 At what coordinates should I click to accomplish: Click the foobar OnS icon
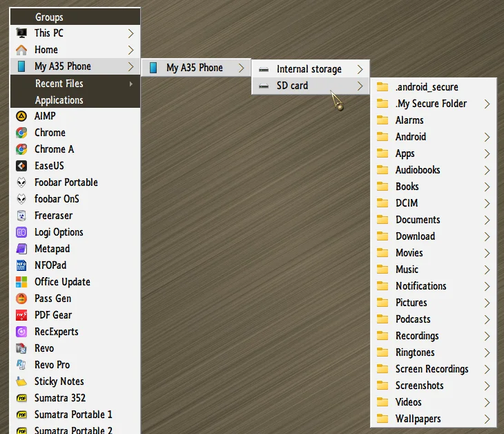click(21, 199)
